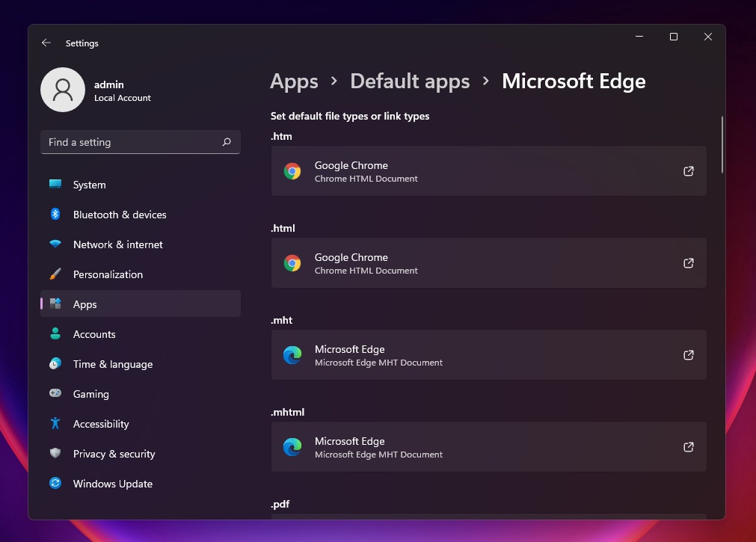Screen dimensions: 756x542
Task: Click the Privacy shield icon
Action: click(x=55, y=453)
